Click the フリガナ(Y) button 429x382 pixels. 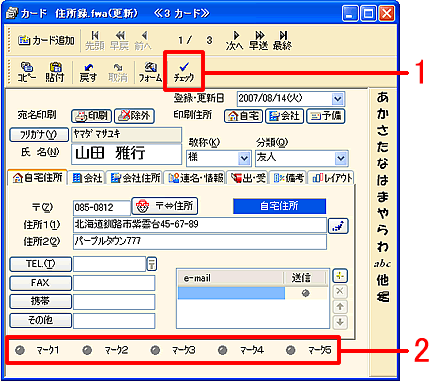click(x=39, y=134)
